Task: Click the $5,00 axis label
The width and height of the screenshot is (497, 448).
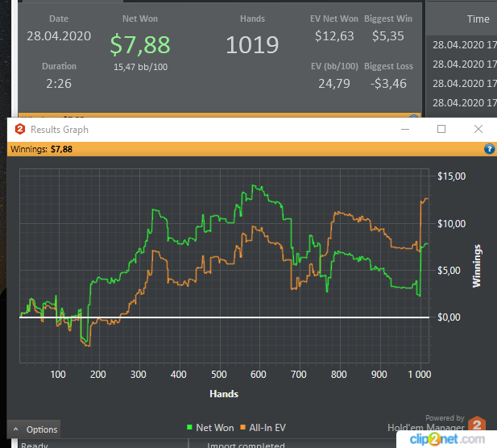Action: pos(449,271)
